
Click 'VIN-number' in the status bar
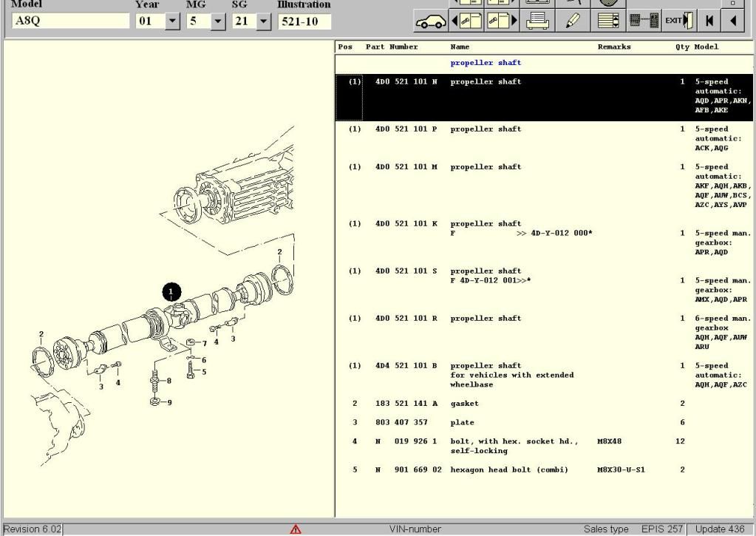pos(415,529)
